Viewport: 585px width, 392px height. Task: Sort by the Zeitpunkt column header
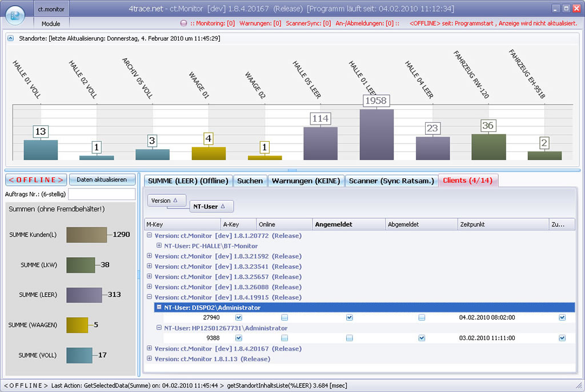coord(503,225)
